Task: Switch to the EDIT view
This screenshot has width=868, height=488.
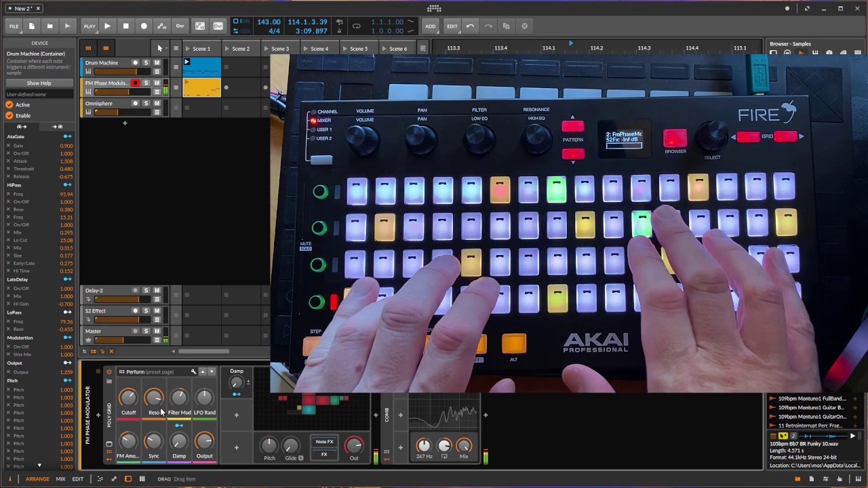Action: tap(78, 479)
